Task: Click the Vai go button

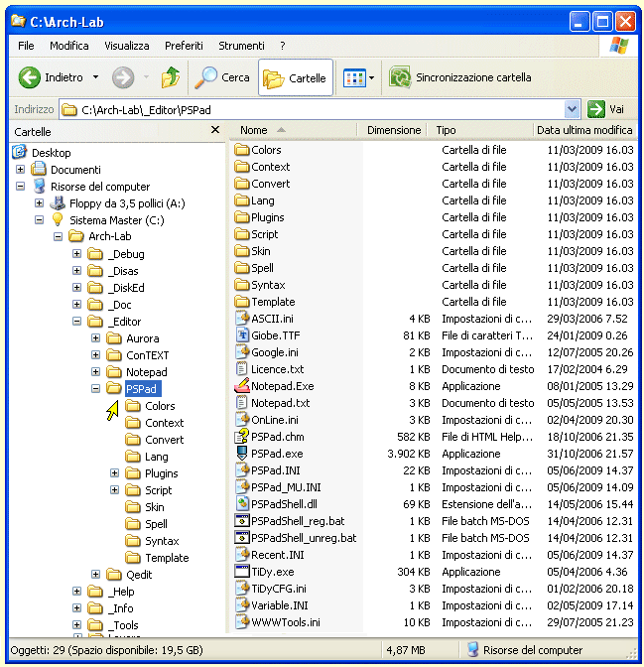Action: point(605,109)
